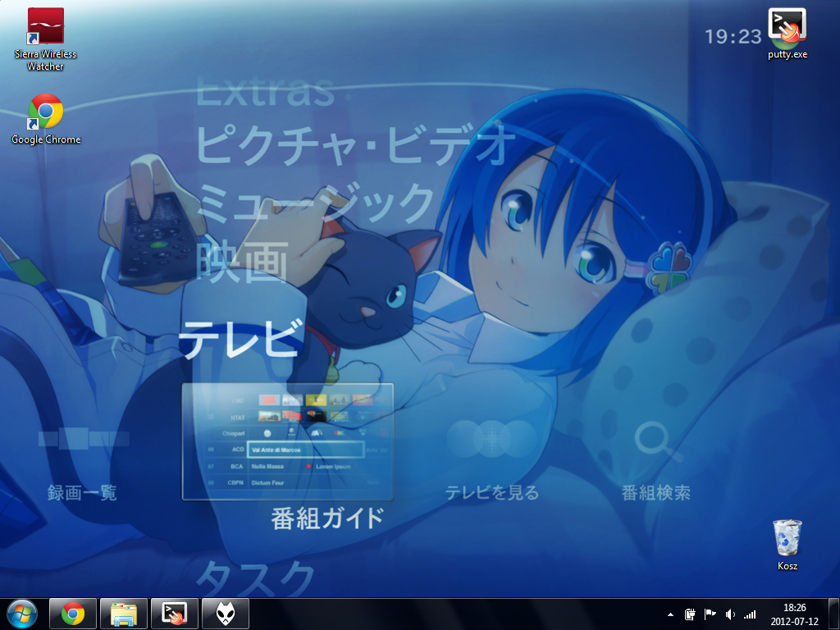Launch Chrome from the taskbar
This screenshot has height=630, width=840.
(x=73, y=614)
